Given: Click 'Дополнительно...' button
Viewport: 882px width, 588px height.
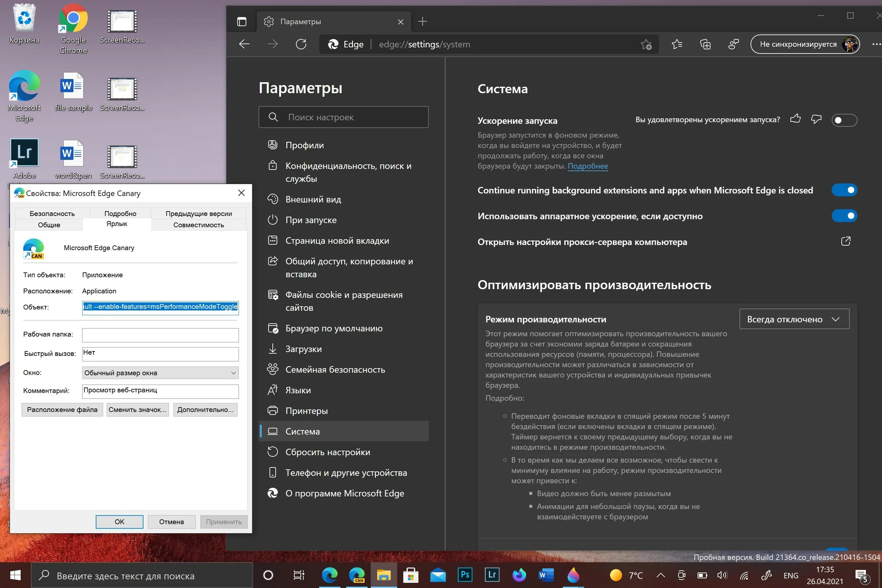Looking at the screenshot, I should (x=205, y=409).
